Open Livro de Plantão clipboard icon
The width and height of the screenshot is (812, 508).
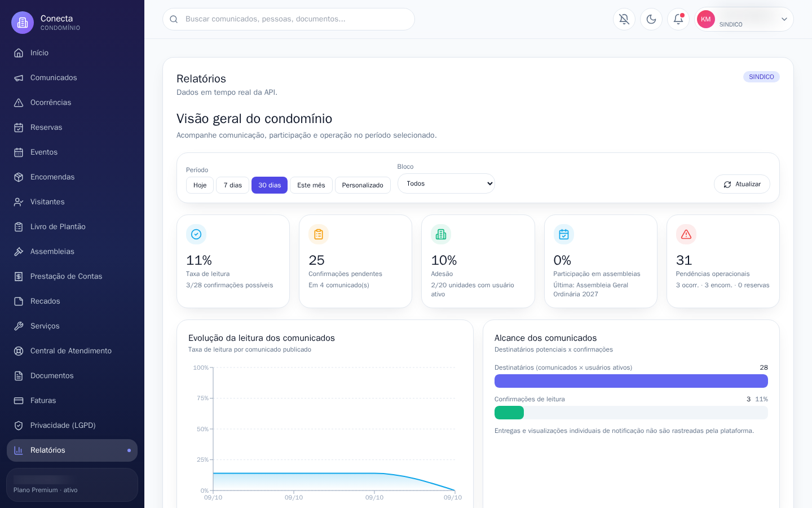point(19,227)
